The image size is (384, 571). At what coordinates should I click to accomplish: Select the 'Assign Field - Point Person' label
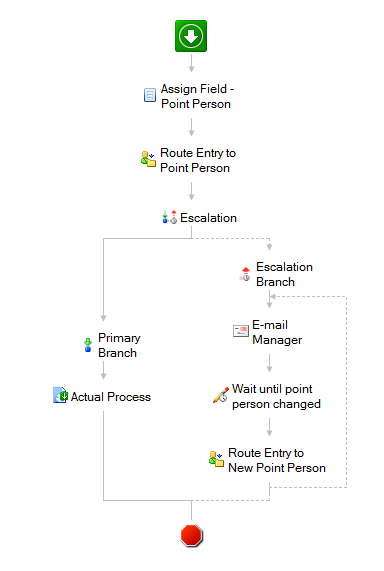197,97
